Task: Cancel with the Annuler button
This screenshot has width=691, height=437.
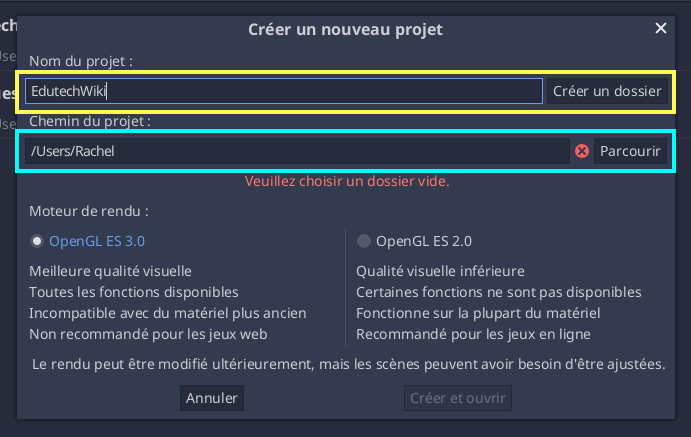Action: point(212,398)
